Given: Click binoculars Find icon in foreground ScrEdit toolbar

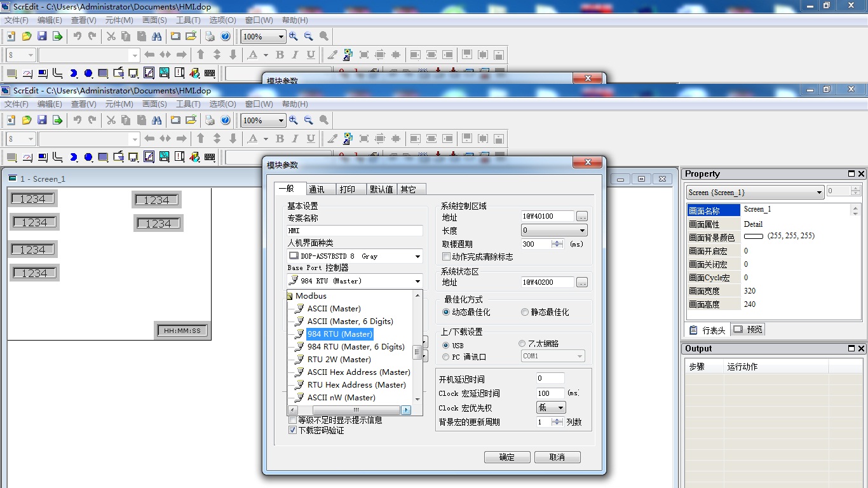Looking at the screenshot, I should coord(156,120).
